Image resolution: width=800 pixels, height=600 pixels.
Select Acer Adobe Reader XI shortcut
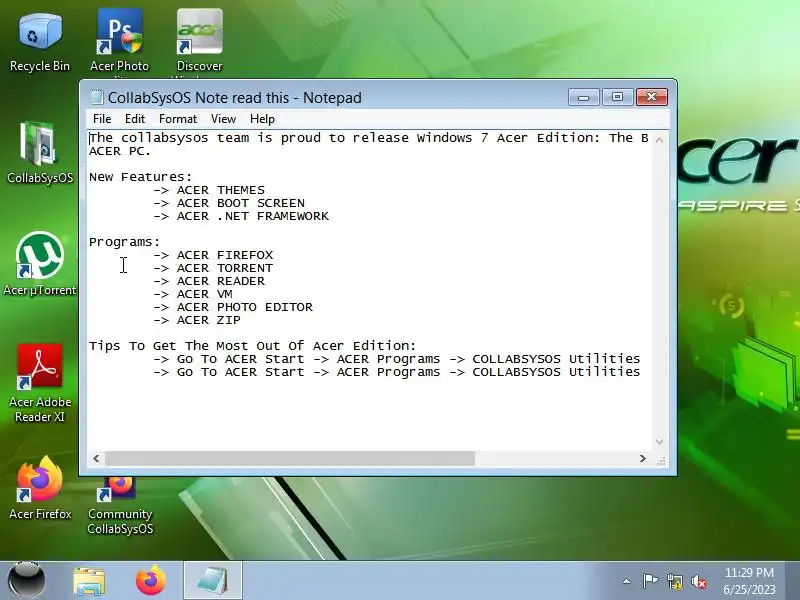[x=40, y=383]
